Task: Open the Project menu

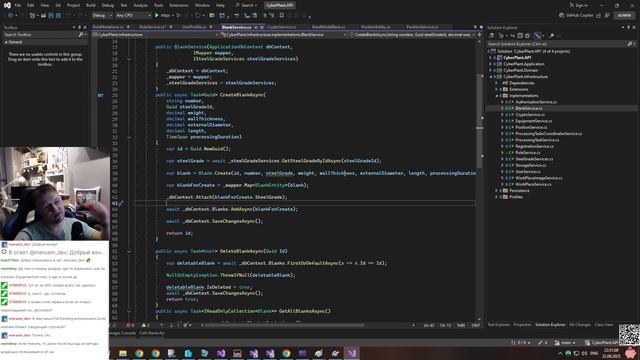Action: (x=73, y=5)
